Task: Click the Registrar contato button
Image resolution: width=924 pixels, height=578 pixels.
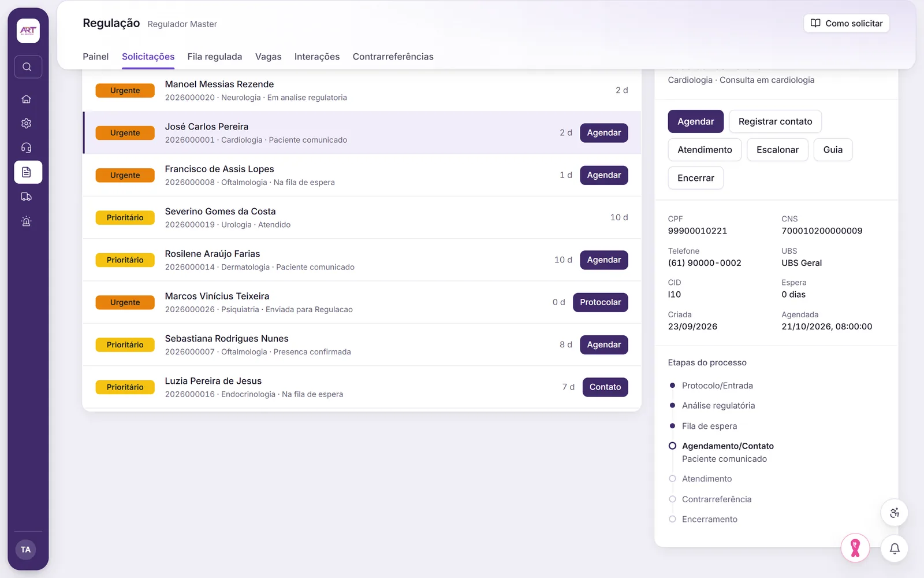Action: (776, 121)
